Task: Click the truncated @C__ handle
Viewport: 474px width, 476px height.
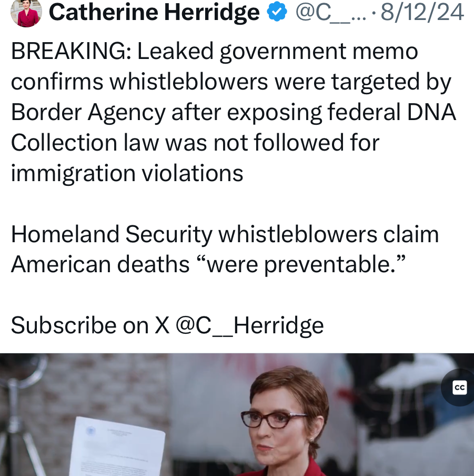Action: coord(330,13)
